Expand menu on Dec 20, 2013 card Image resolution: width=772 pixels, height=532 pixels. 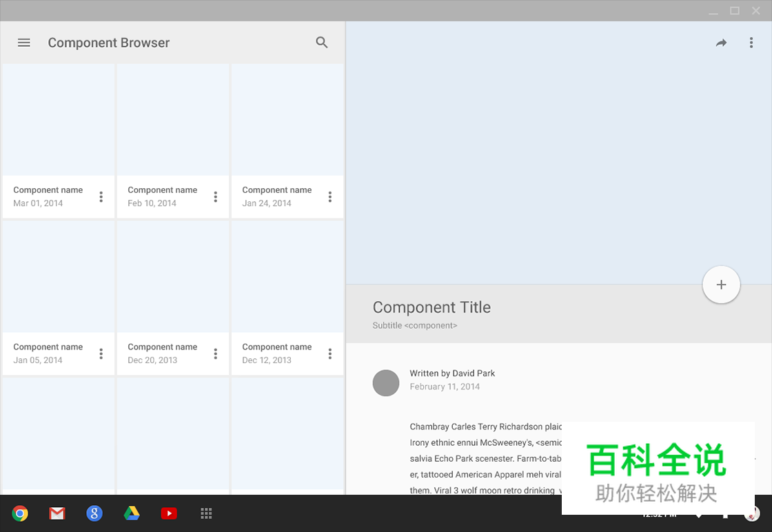click(x=215, y=354)
